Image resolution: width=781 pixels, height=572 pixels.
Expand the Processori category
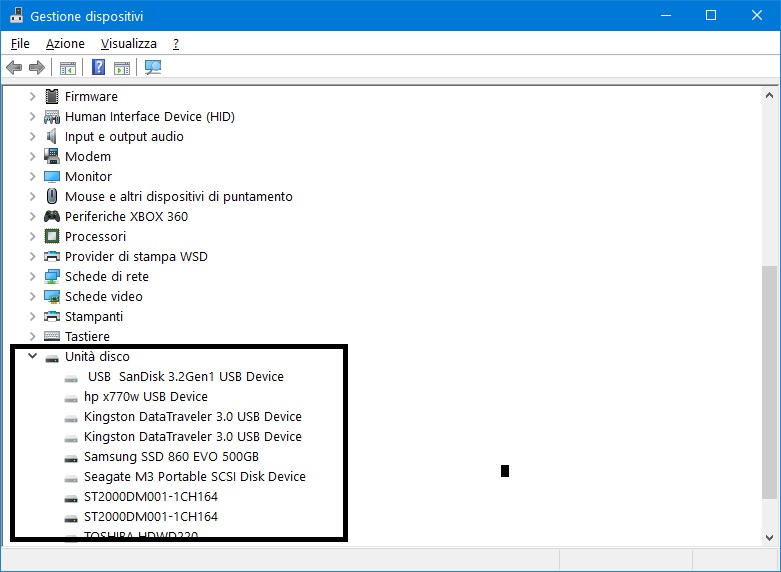click(32, 236)
